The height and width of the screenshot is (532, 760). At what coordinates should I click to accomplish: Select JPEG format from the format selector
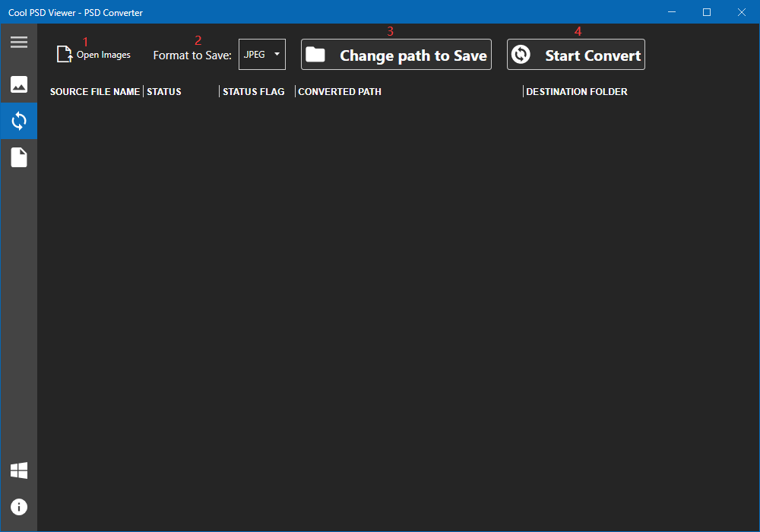click(x=255, y=54)
